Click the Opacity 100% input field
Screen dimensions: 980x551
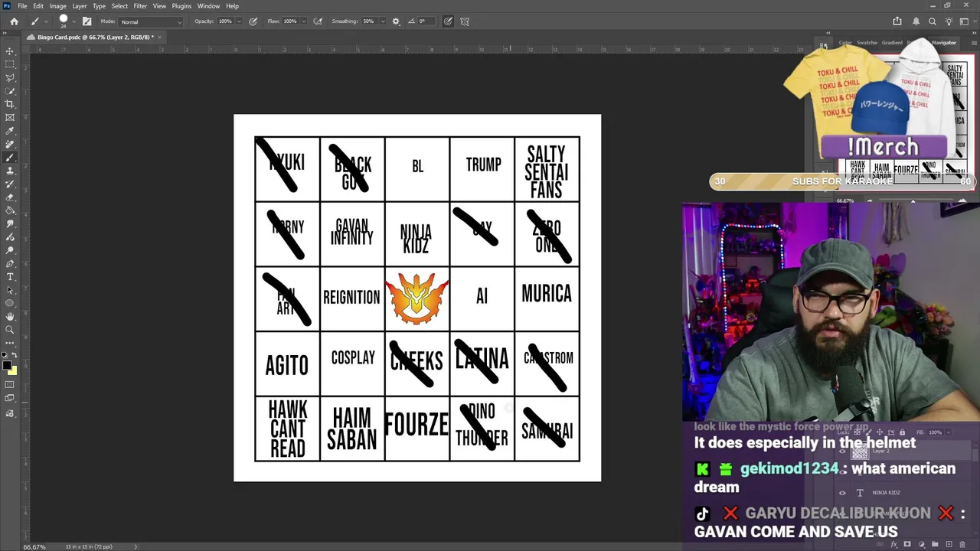(225, 21)
